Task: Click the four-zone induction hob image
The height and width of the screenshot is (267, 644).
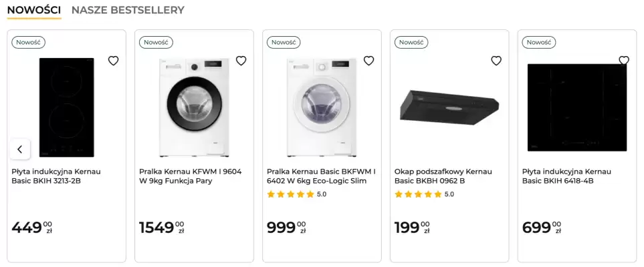Action: (x=576, y=107)
